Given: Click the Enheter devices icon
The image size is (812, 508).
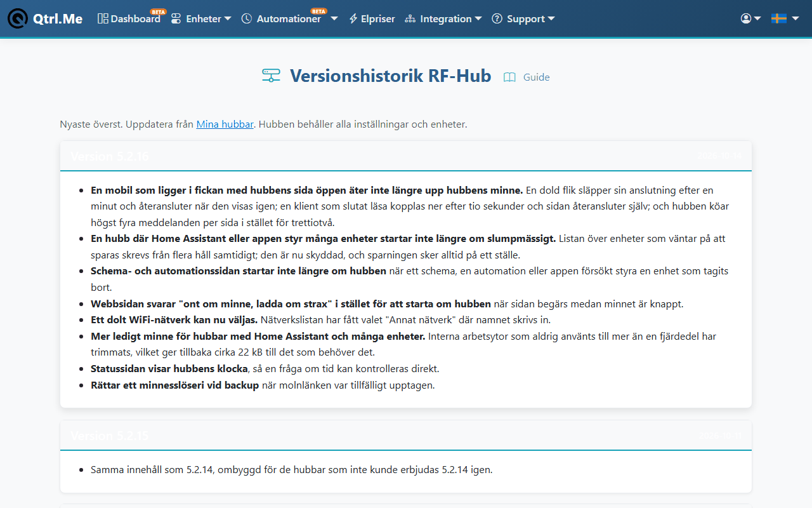Looking at the screenshot, I should click(176, 19).
